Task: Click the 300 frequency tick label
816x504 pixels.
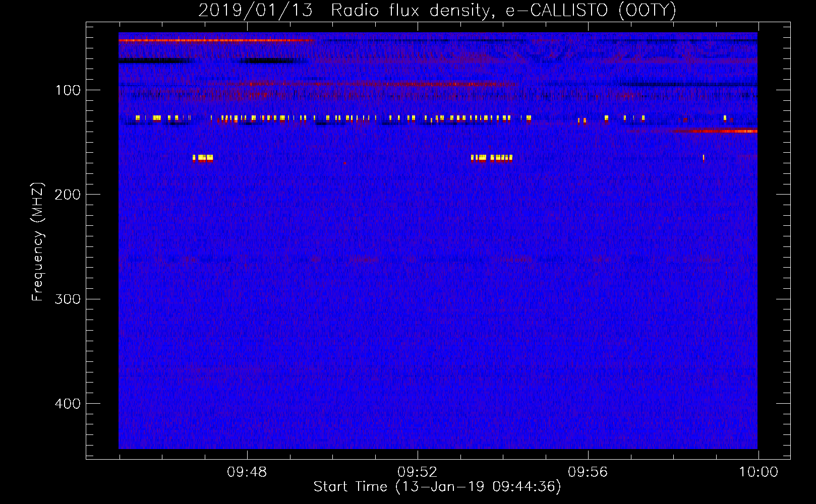Action: (x=68, y=299)
